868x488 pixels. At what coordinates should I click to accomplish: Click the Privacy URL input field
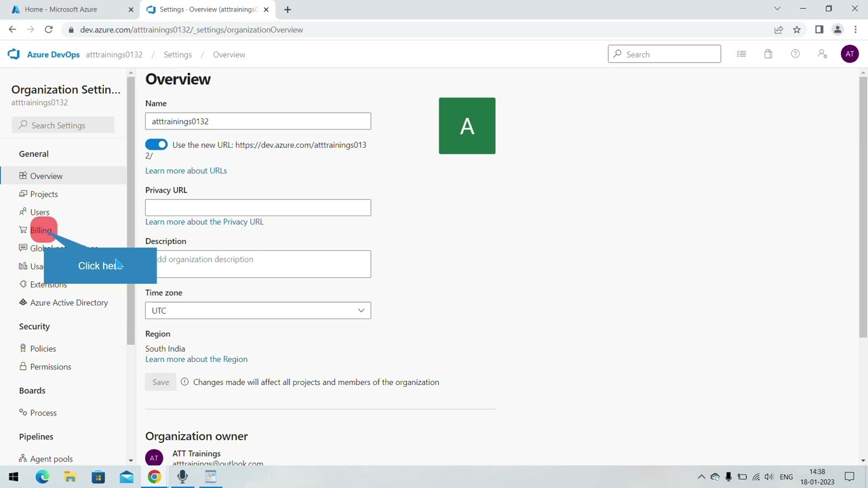(258, 207)
